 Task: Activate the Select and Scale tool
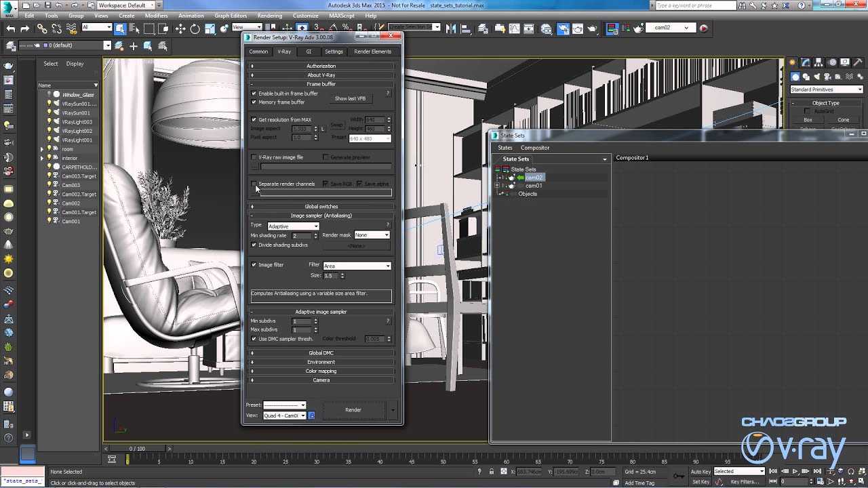click(x=210, y=28)
